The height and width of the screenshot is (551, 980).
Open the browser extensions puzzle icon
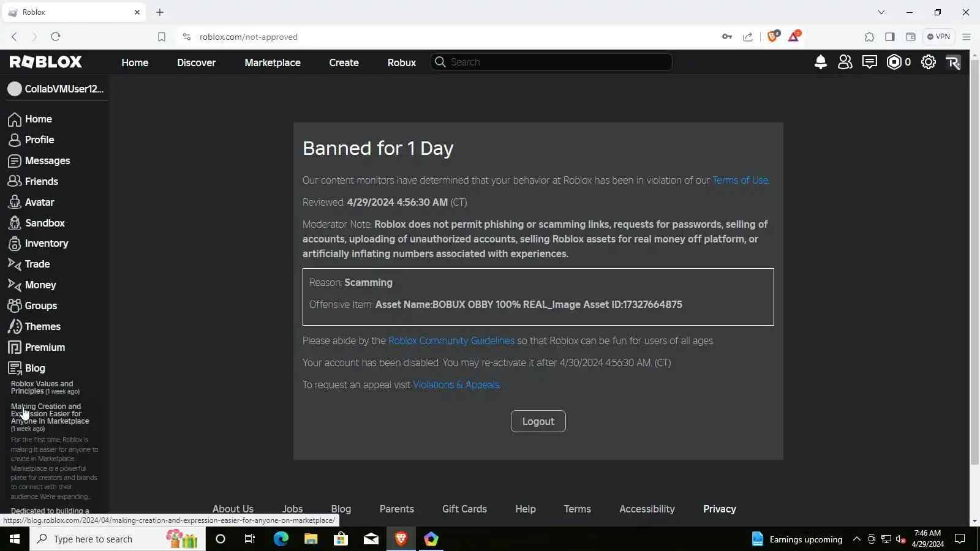870,37
